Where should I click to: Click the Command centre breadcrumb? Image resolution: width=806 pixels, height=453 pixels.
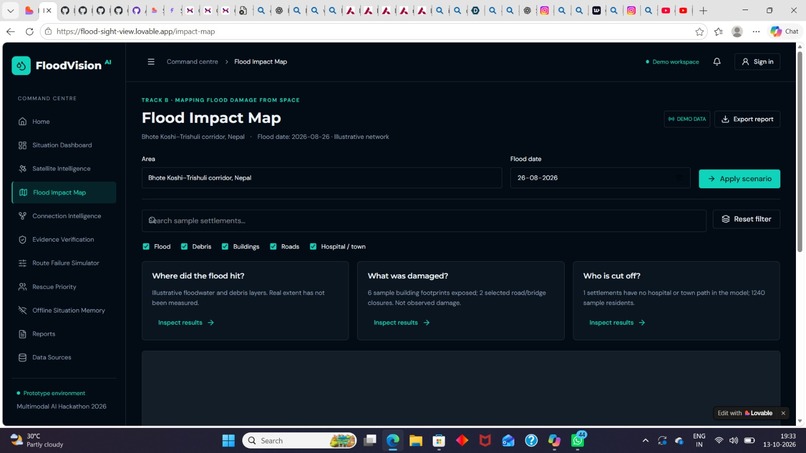(x=192, y=62)
